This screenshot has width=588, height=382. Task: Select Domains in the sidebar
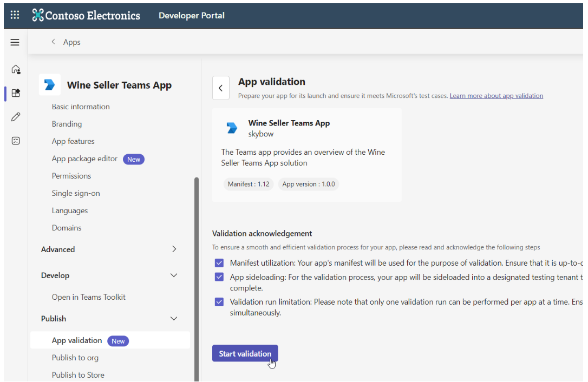pyautogui.click(x=67, y=228)
